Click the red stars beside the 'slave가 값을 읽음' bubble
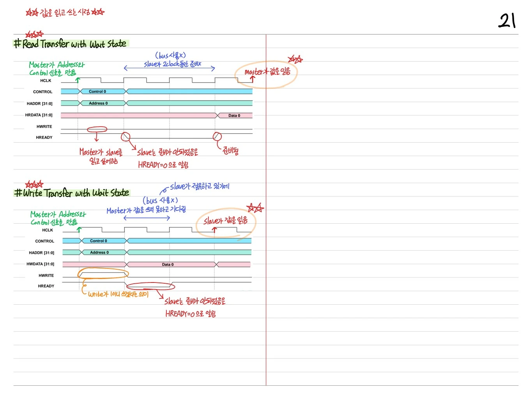Viewport: 532px width, 399px height. [255, 208]
